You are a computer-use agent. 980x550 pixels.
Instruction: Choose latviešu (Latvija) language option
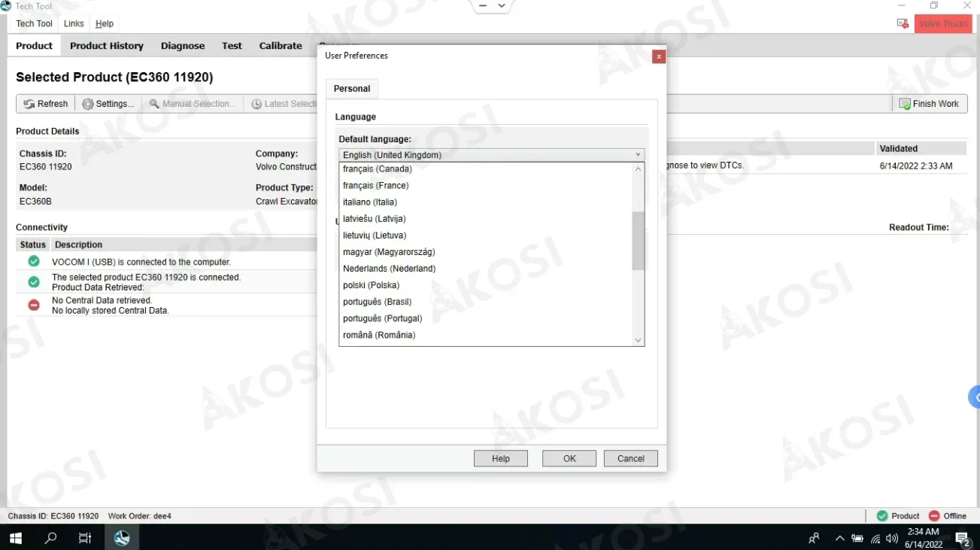click(486, 219)
